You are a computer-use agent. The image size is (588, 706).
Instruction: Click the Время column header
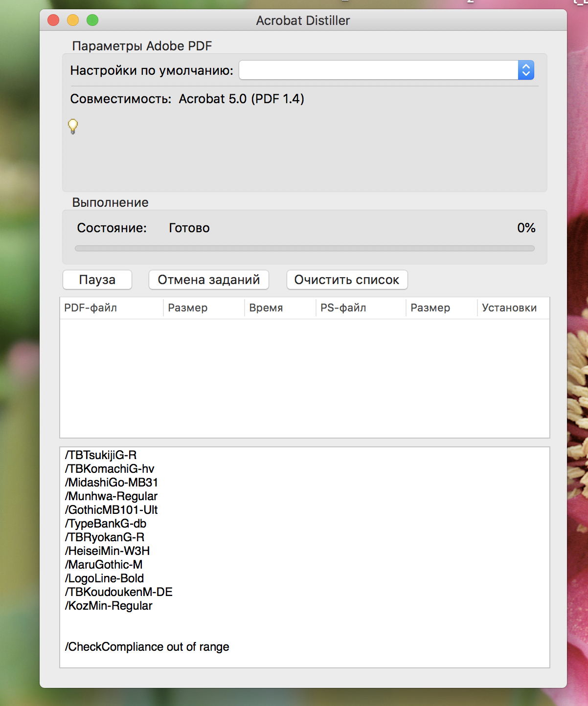coord(280,308)
